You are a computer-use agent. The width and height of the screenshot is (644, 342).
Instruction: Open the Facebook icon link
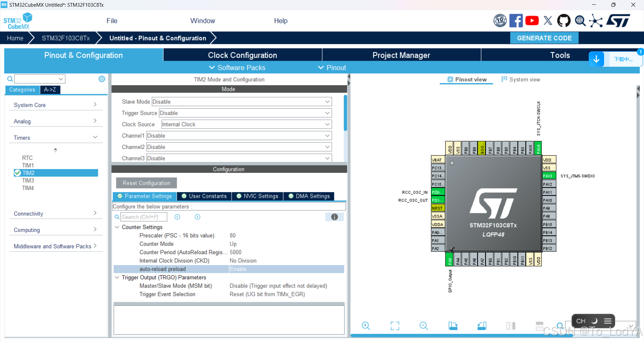tap(516, 20)
